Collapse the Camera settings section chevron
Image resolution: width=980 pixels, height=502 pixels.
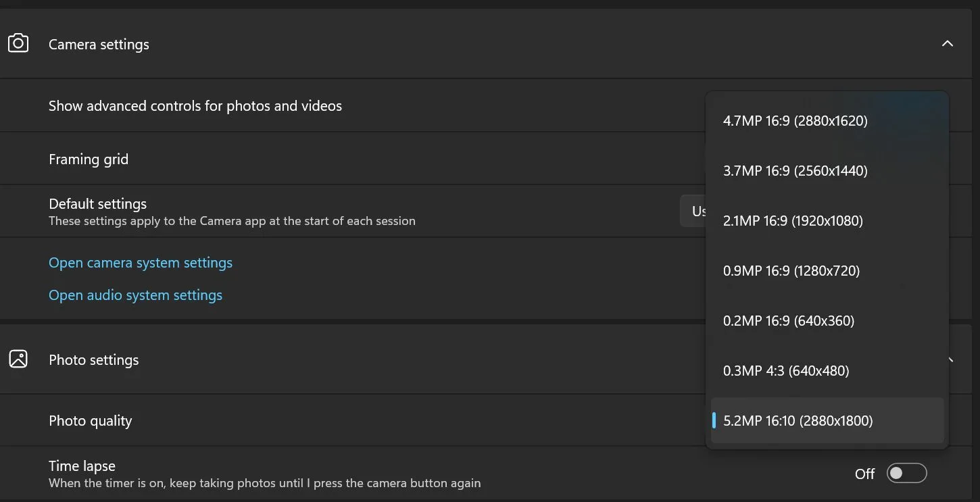(x=948, y=44)
